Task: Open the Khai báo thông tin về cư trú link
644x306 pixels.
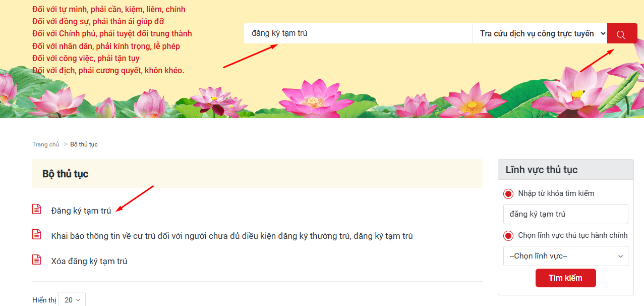Action: click(232, 236)
